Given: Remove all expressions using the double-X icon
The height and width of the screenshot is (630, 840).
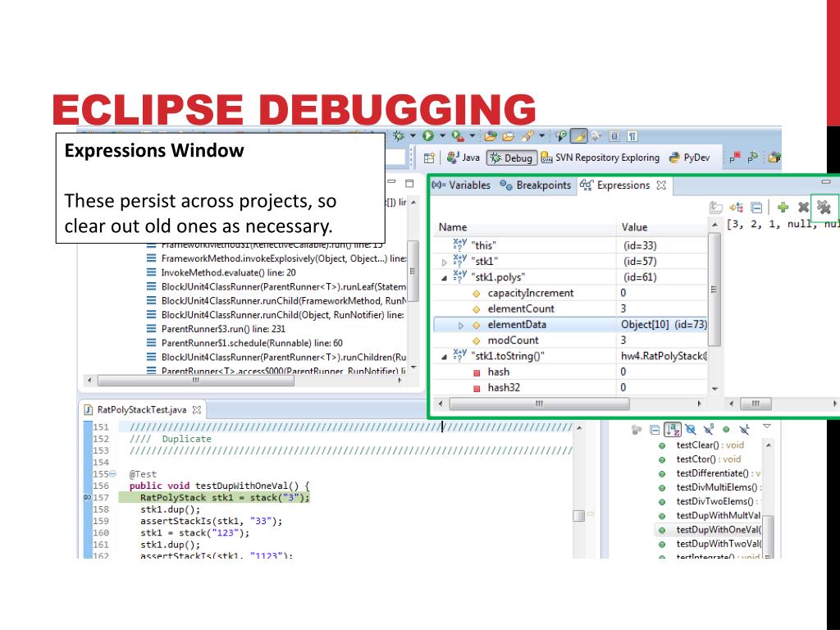Looking at the screenshot, I should click(x=824, y=208).
